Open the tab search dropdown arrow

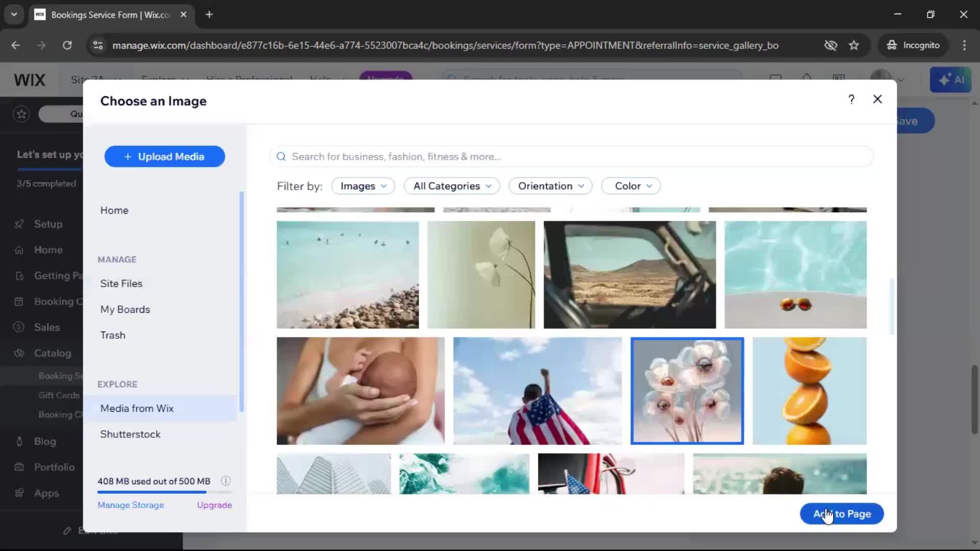click(14, 15)
